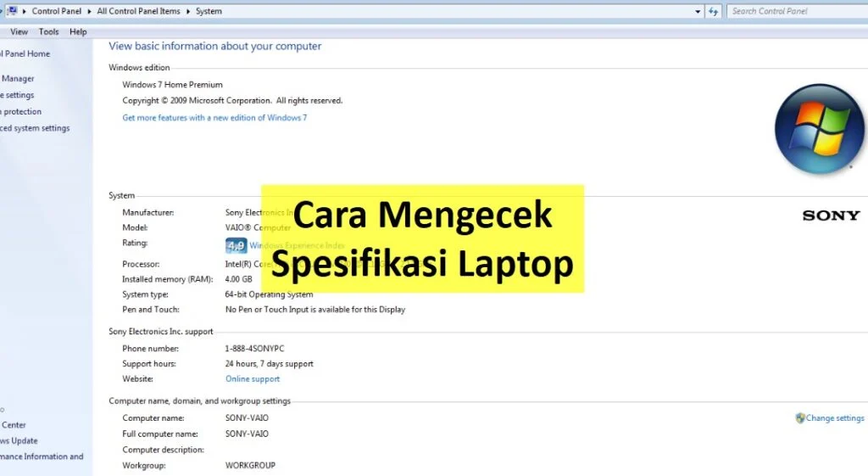Click the 24 hours, 7 days support text
The image size is (868, 476).
269,364
